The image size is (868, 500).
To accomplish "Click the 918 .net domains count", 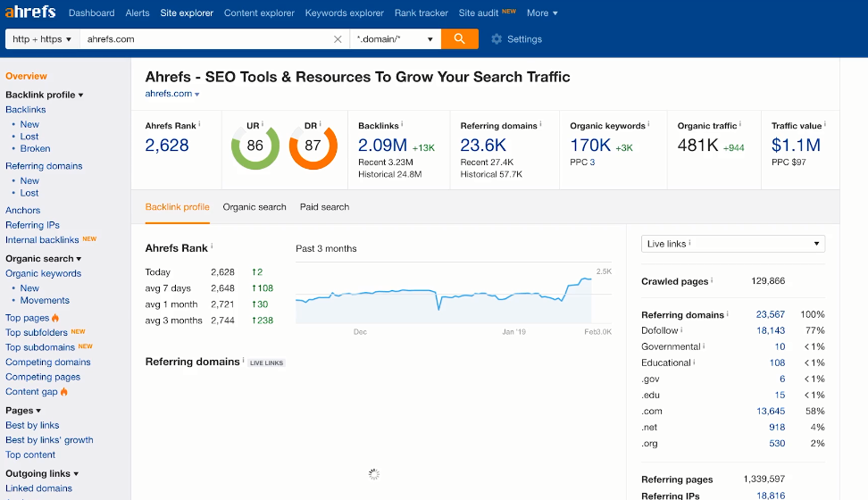I will [777, 428].
